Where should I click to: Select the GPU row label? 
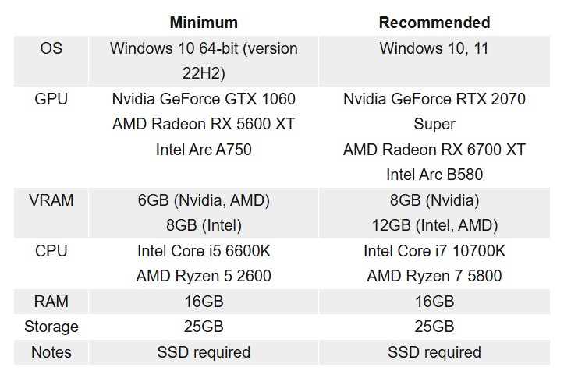click(x=51, y=99)
